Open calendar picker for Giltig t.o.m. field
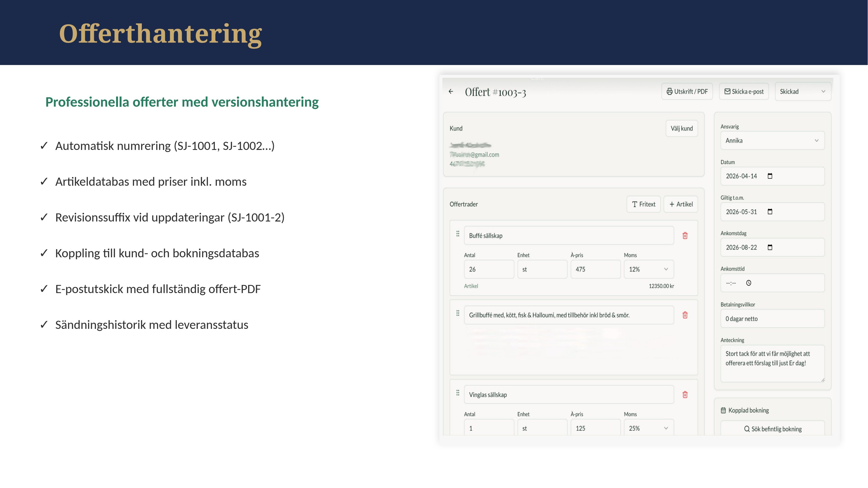 coord(770,212)
